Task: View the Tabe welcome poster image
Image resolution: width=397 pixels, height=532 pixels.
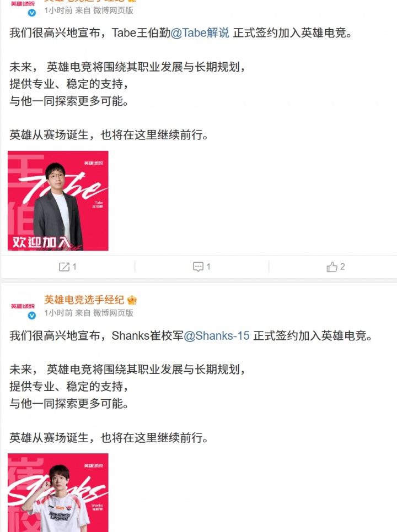Action: (x=58, y=201)
